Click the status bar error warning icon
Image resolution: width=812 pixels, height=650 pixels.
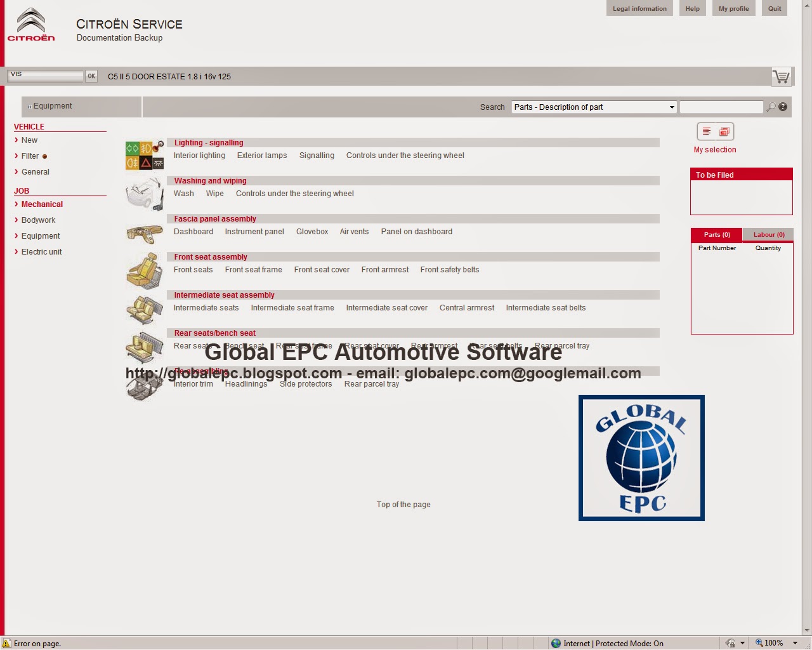(6, 643)
